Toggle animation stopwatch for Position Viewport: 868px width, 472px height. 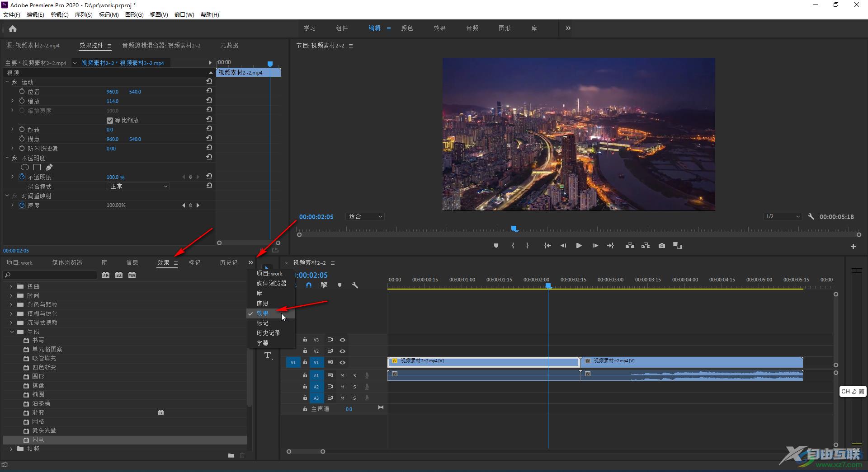coord(22,91)
